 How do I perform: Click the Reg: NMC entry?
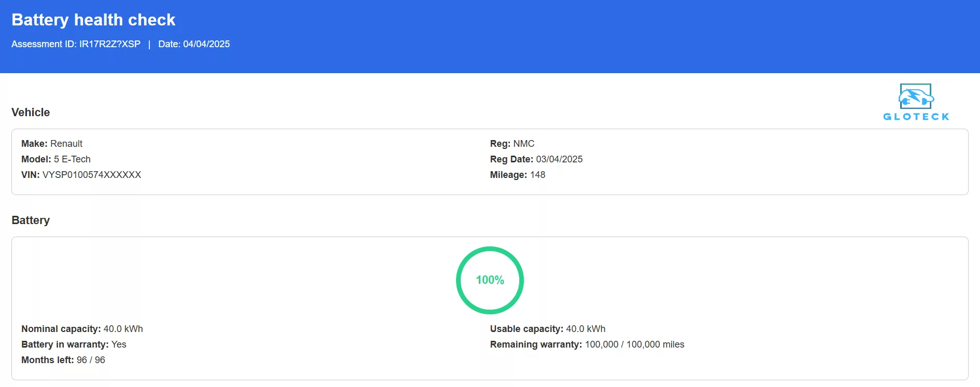(x=512, y=144)
